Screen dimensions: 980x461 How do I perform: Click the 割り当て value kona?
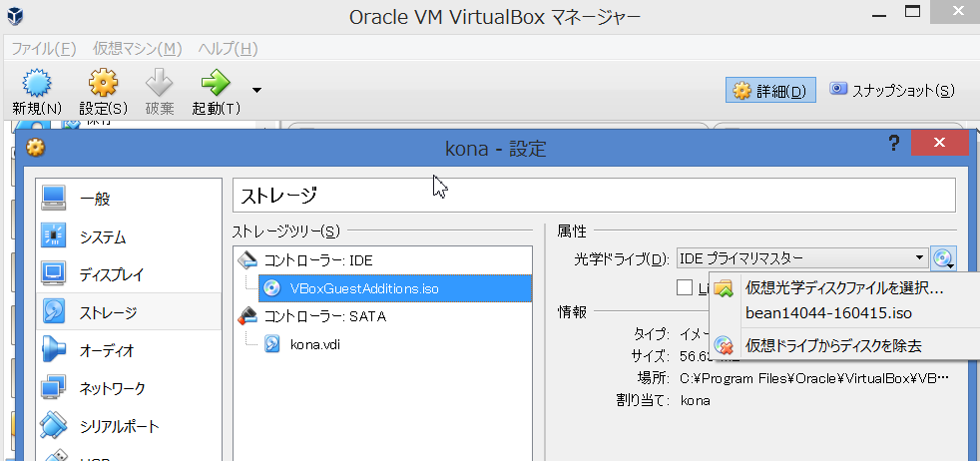[695, 400]
